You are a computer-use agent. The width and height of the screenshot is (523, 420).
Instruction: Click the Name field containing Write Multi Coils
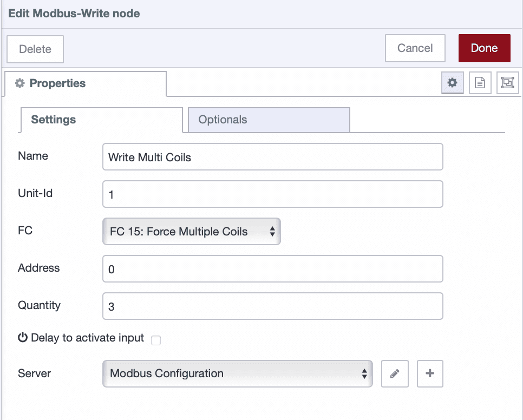(x=272, y=156)
